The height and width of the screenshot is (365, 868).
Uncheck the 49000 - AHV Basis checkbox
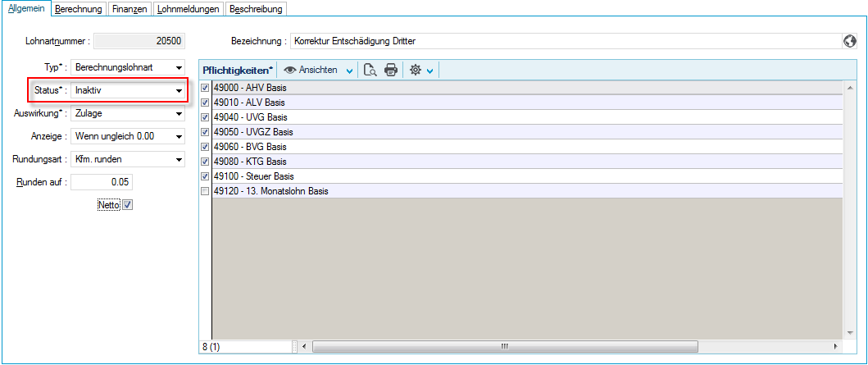(205, 88)
